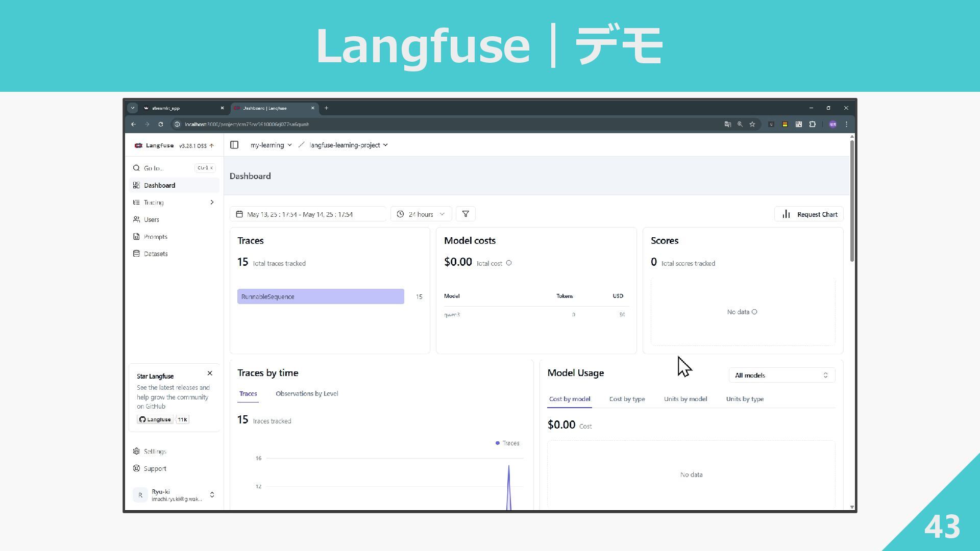Click the 11k GitHub stars count
980x551 pixels.
tap(182, 419)
